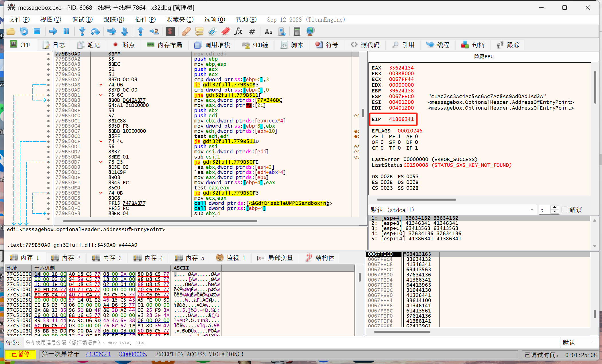
Task: Click the pause execution icon
Action: pos(66,31)
